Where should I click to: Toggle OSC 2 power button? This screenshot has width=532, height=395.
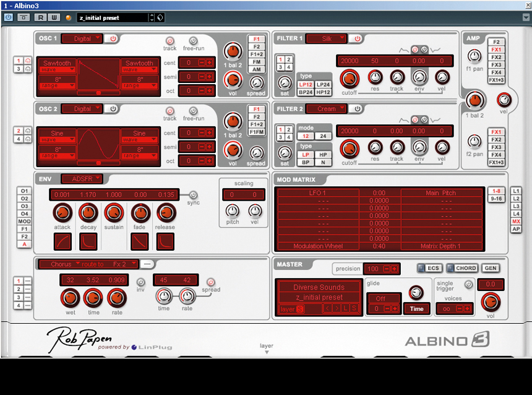113,109
